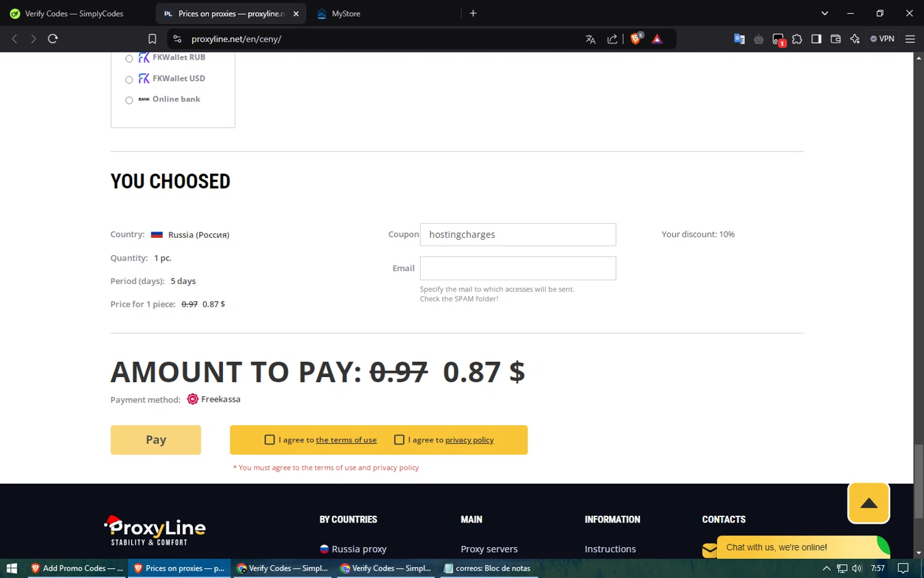Close the Prices on proxies tab
Viewport: 924px width, 578px height.
pos(296,14)
